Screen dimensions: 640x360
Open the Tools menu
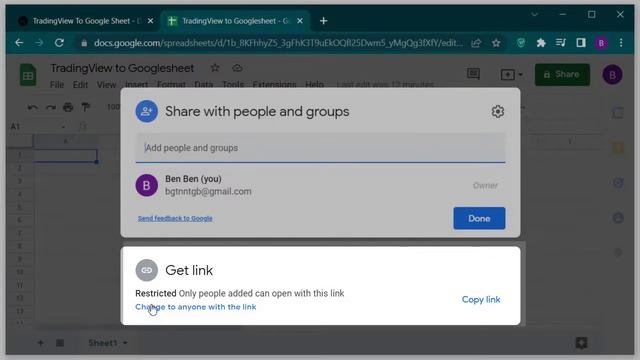[x=233, y=84]
